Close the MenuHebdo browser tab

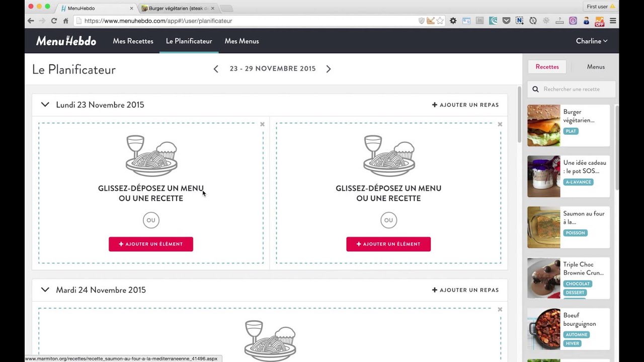click(x=132, y=8)
